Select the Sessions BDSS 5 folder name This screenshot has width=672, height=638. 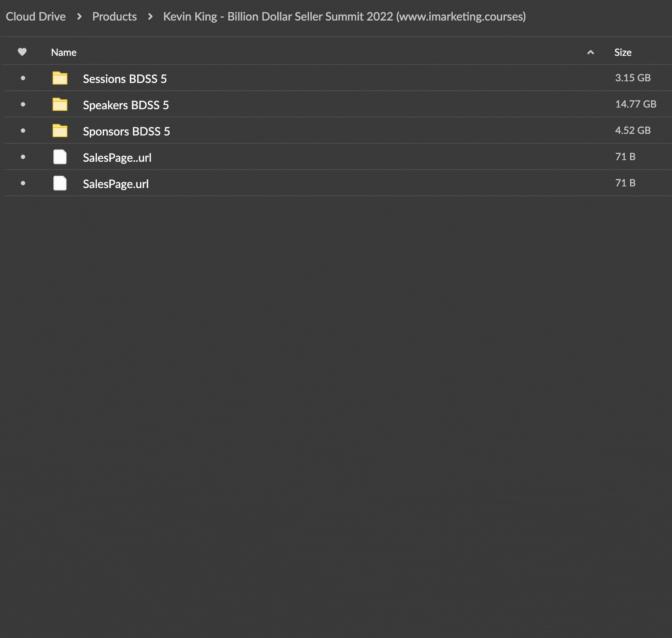(x=125, y=78)
